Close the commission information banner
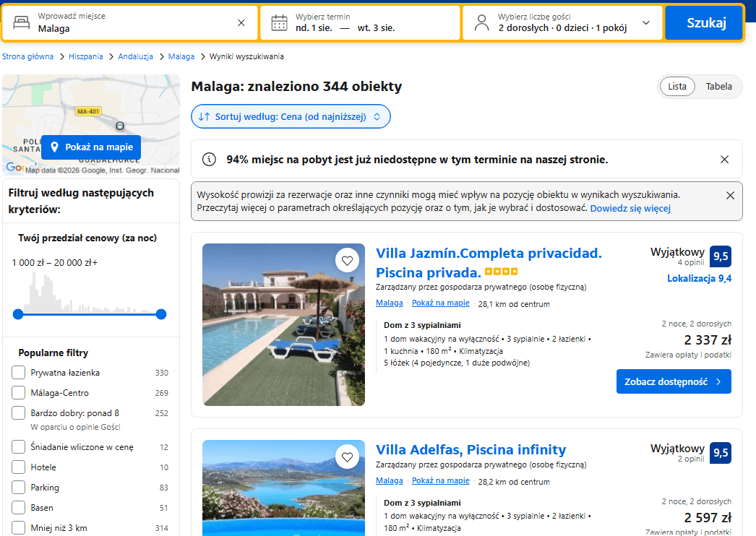Viewport: 756px width, 536px height. [x=730, y=195]
